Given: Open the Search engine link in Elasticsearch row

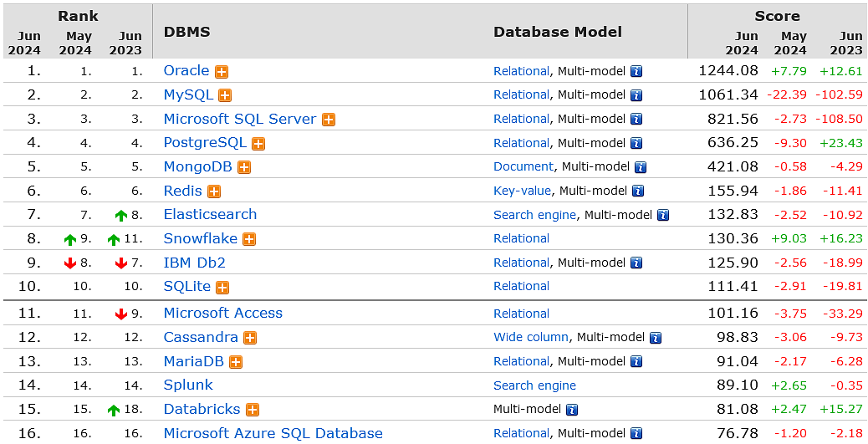Looking at the screenshot, I should [x=534, y=215].
